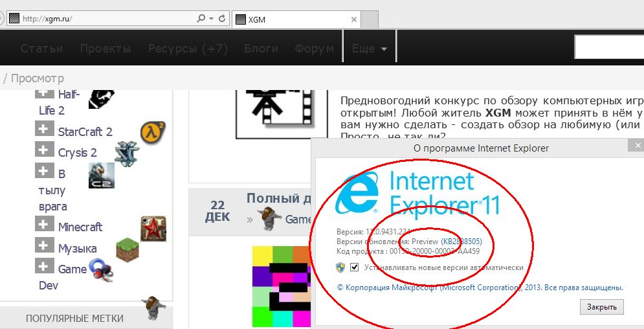Screen dimensions: 644x329
Task: Close the XGM tab
Action: click(354, 19)
